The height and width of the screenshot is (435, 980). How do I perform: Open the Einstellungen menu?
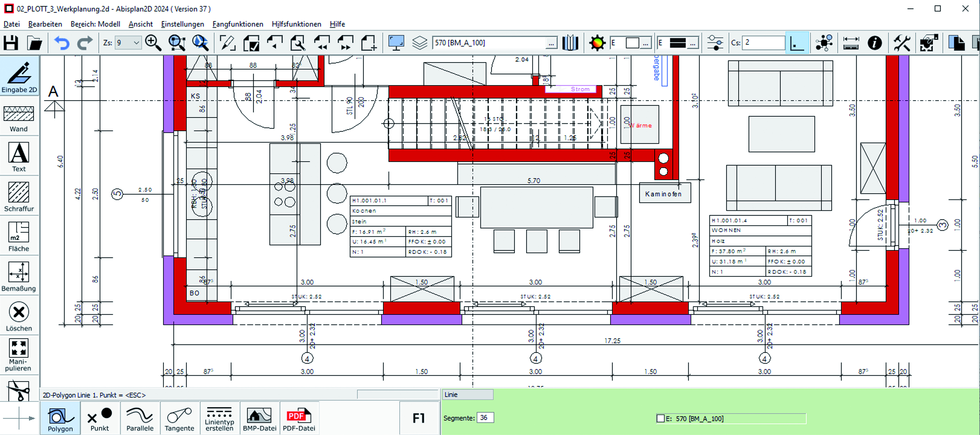point(183,24)
